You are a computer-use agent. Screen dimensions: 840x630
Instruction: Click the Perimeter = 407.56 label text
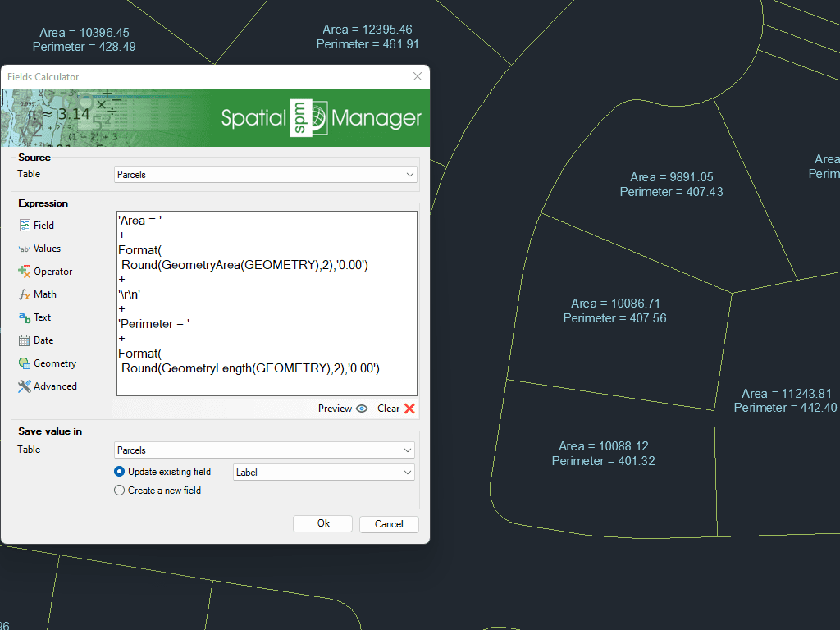coord(615,318)
